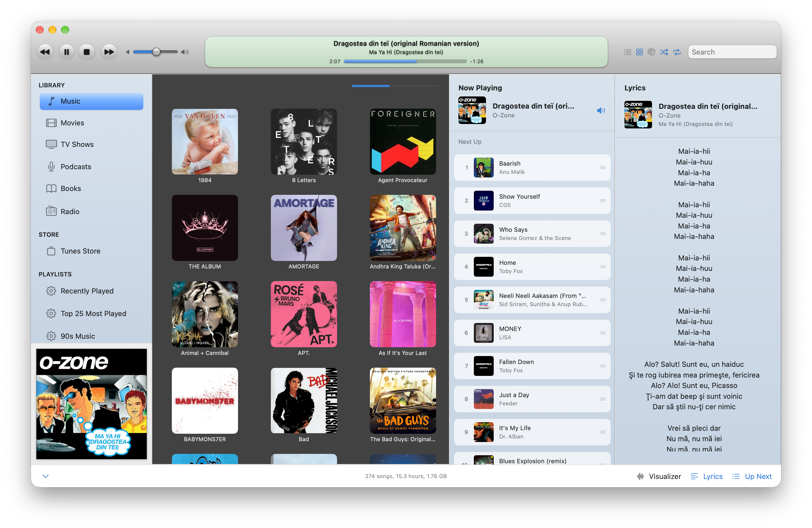
Task: Switch to cover flow view
Action: click(x=651, y=52)
